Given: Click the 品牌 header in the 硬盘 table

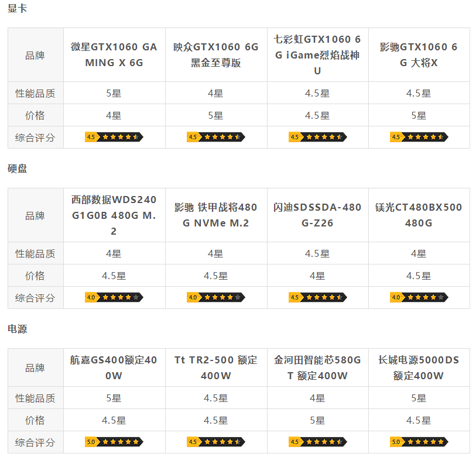Looking at the screenshot, I should coord(35,216).
